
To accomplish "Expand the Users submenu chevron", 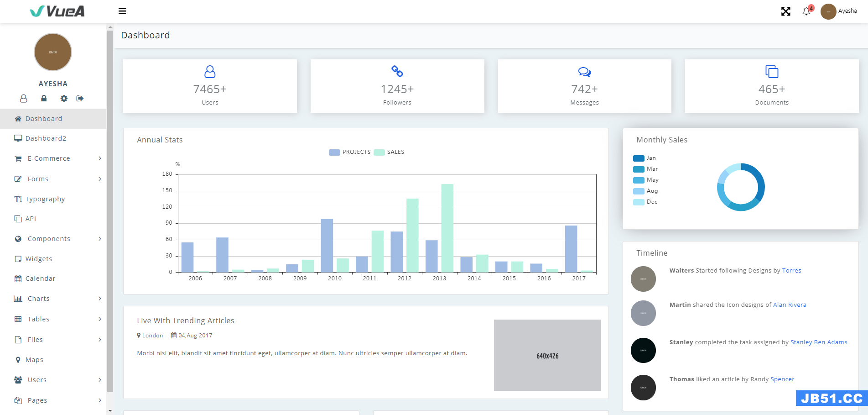I will (x=100, y=380).
